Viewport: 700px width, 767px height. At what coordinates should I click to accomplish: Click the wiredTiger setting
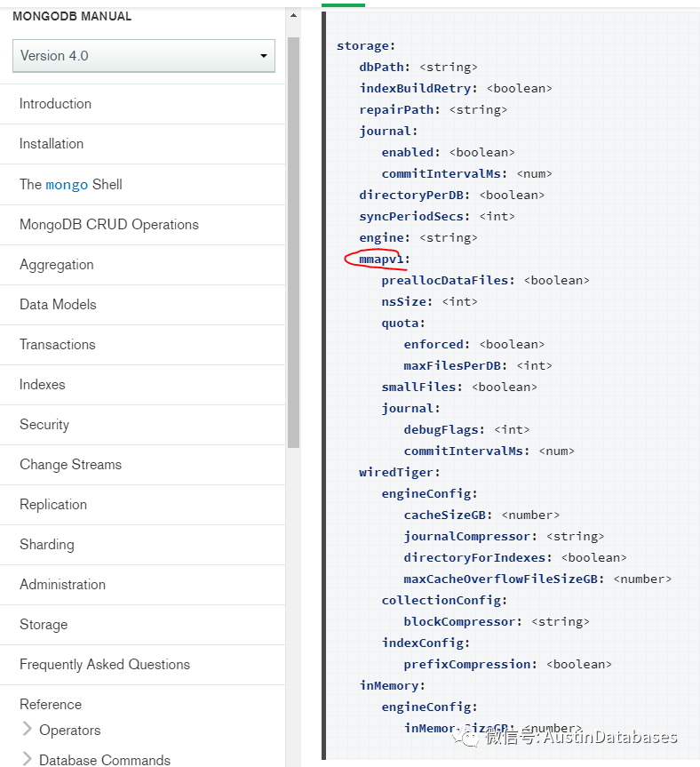(x=400, y=473)
